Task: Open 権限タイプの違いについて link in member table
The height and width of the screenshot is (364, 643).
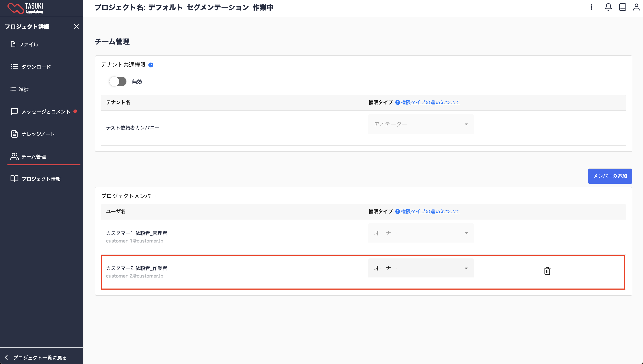Action: pos(430,212)
